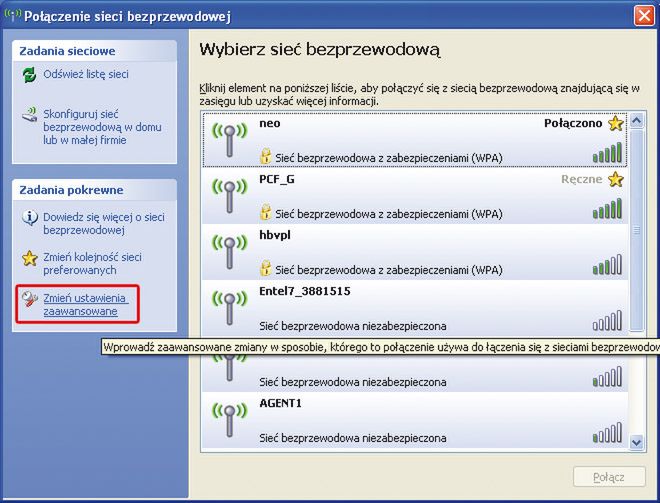Click the signal bars of Entel7_3881515
660x503 pixels.
pos(607,321)
